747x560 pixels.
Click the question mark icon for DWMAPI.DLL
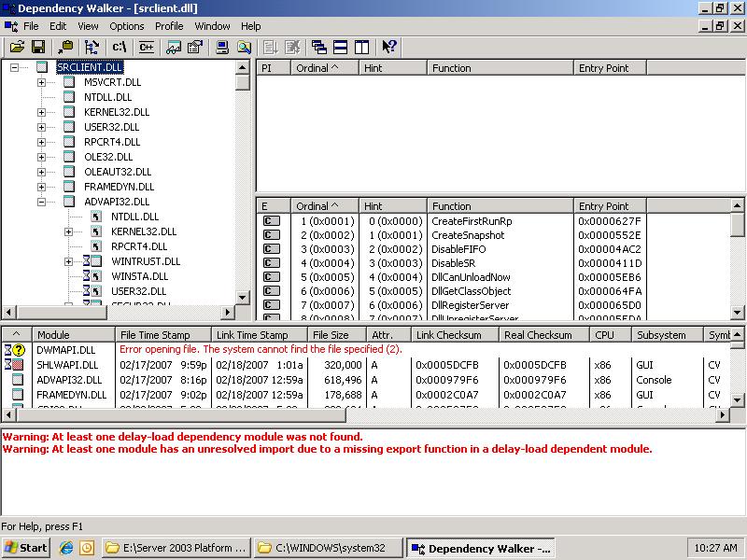coord(19,350)
